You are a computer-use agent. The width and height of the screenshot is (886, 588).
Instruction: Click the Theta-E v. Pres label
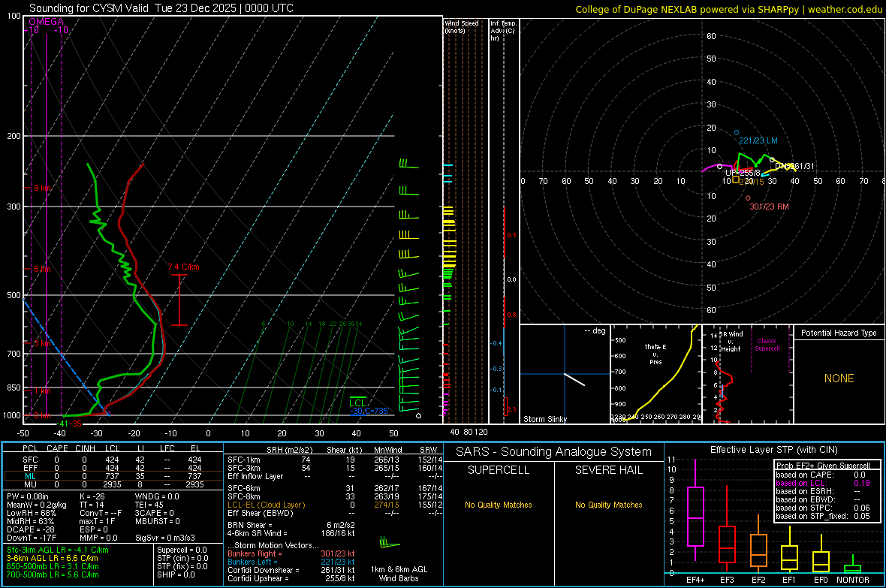coord(655,354)
